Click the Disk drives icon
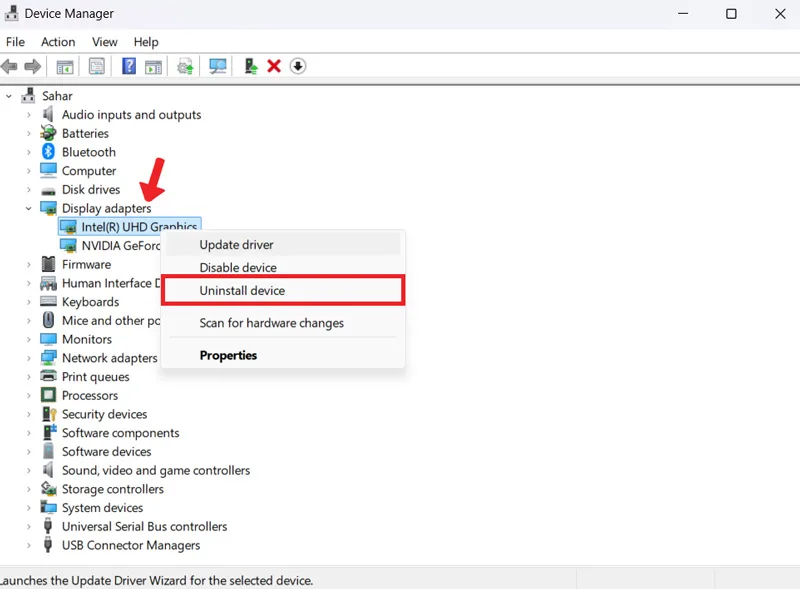Screen dimensions: 800x589 (48, 191)
